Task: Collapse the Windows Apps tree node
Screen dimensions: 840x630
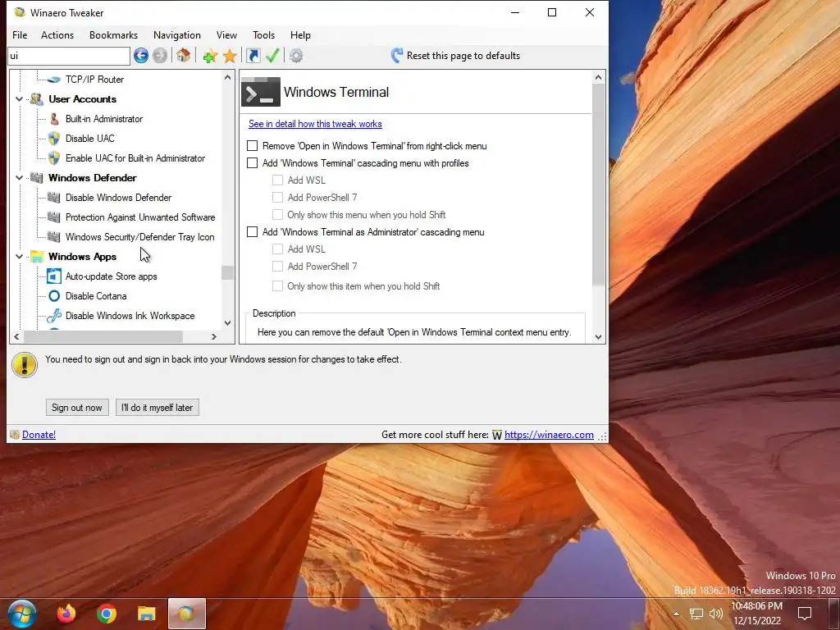Action: [x=20, y=257]
